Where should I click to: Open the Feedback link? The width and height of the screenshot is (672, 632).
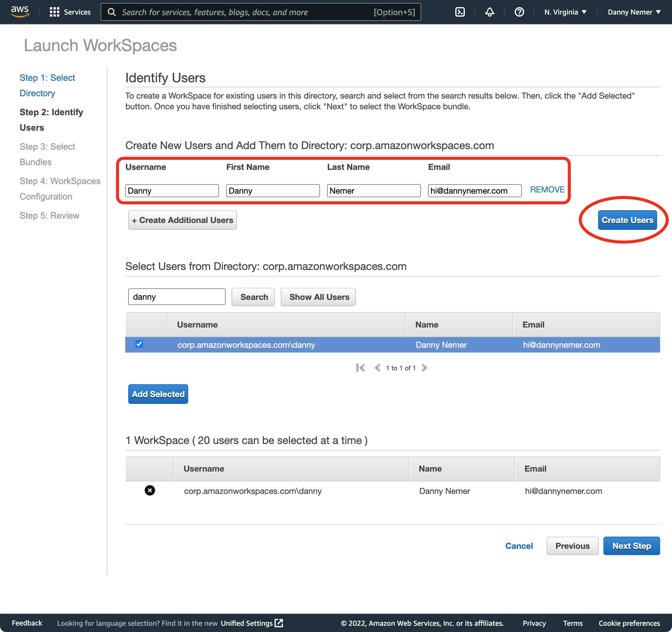27,623
